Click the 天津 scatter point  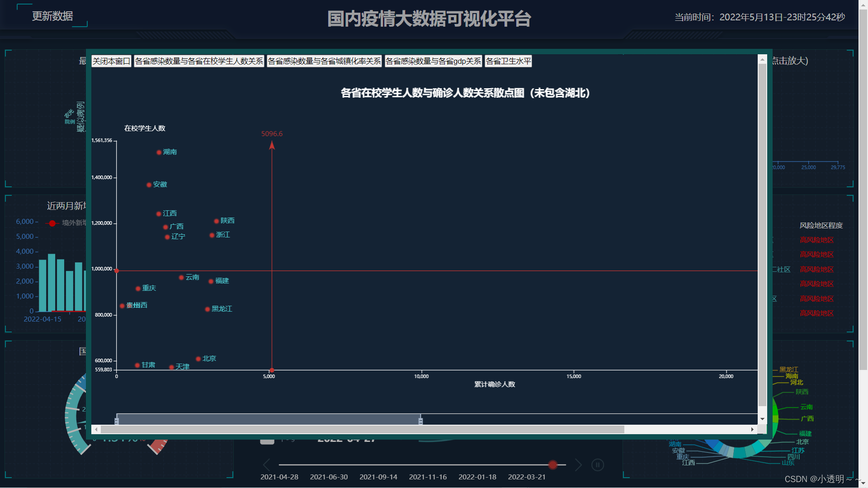click(x=171, y=367)
